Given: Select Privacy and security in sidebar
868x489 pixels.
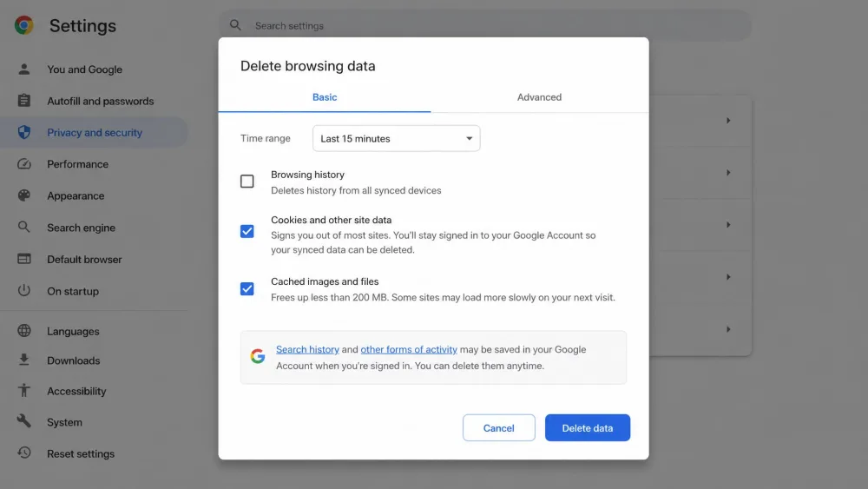Looking at the screenshot, I should coord(94,132).
